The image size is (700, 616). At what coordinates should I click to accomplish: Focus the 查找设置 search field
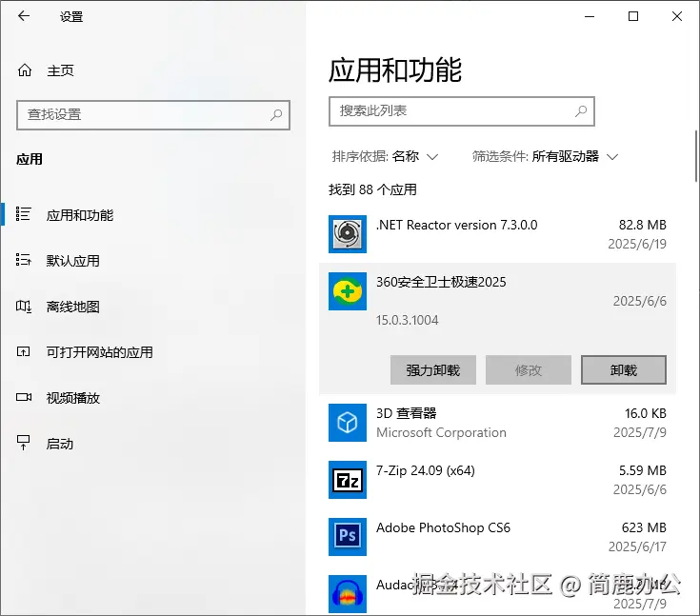coord(153,115)
